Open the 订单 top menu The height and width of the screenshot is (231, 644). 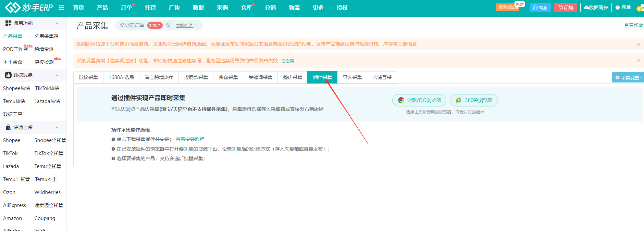point(126,8)
